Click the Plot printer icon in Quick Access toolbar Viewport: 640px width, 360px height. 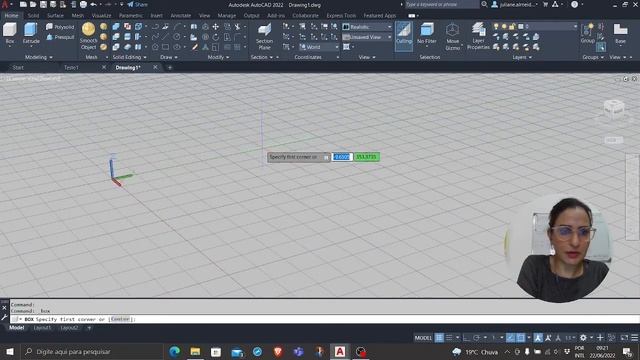[x=83, y=4]
